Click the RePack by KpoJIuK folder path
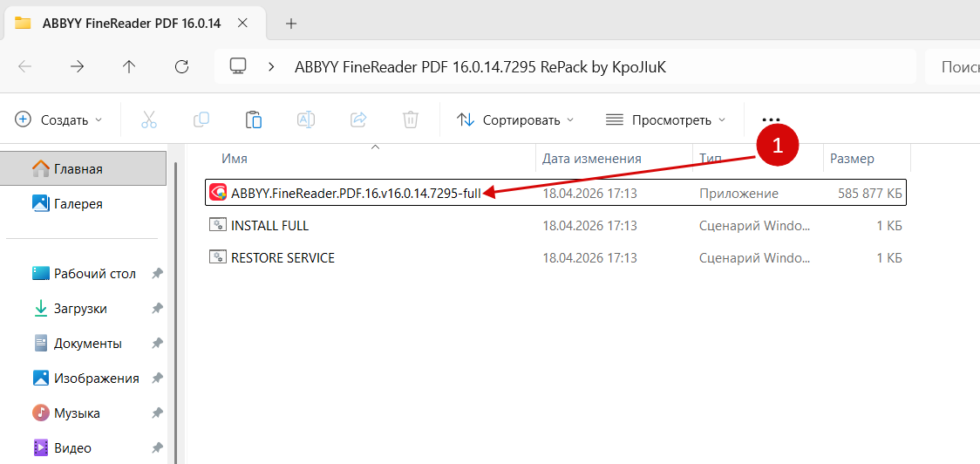This screenshot has height=464, width=980. click(480, 67)
